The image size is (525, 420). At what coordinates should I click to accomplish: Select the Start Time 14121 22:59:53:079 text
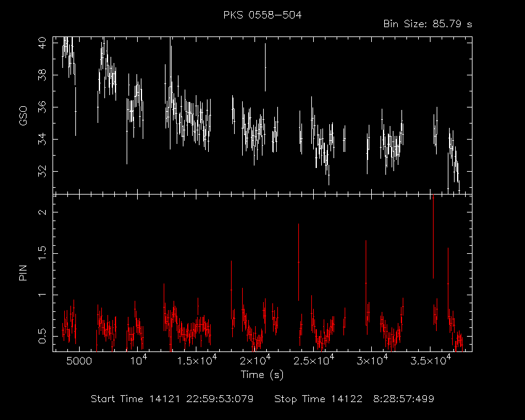172,399
